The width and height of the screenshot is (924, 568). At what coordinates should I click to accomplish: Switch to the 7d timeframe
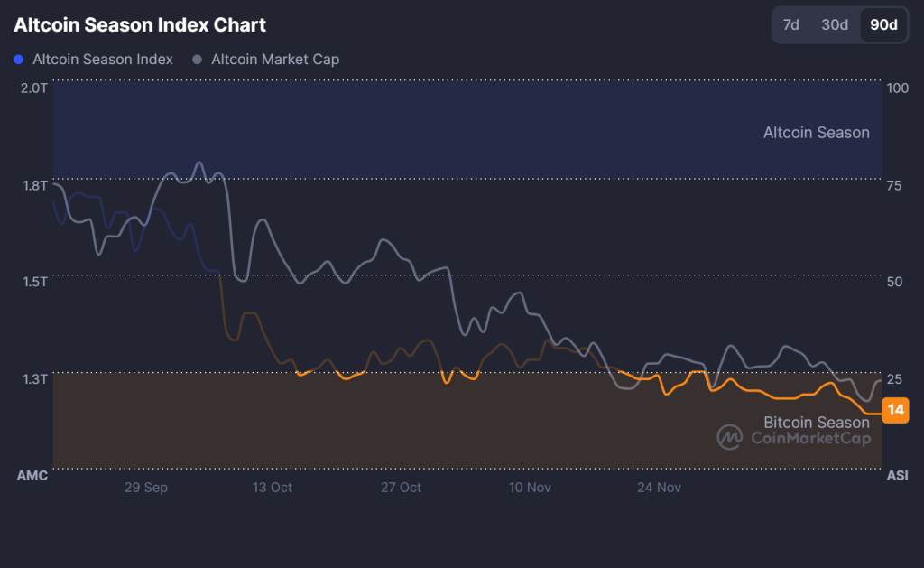pos(790,25)
